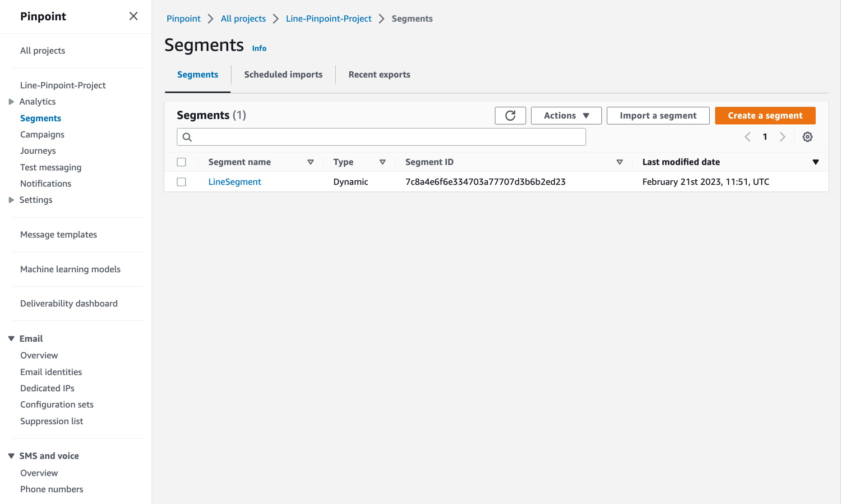This screenshot has height=504, width=841.
Task: Click the previous page chevron
Action: click(748, 137)
